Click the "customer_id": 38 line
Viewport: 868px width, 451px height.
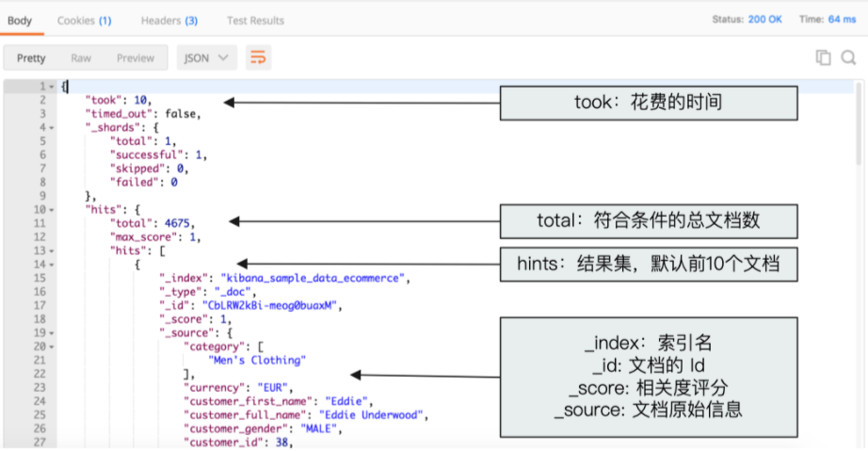(x=238, y=443)
